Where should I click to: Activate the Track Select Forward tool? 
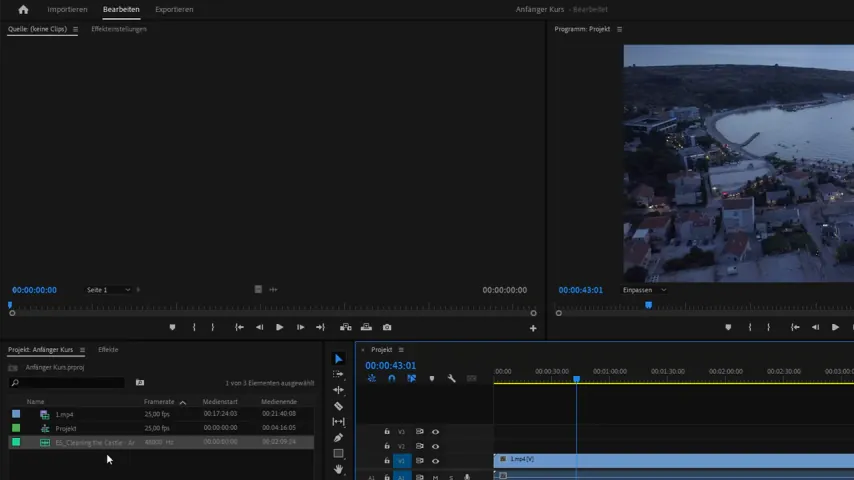[338, 374]
